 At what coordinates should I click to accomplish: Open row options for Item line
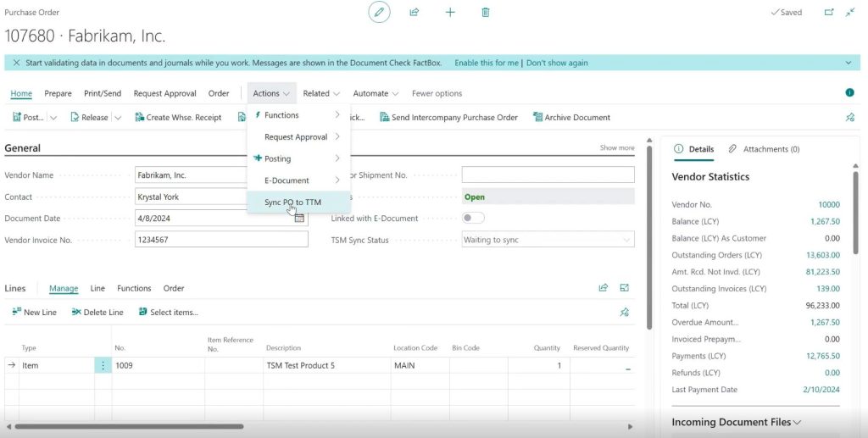point(103,366)
